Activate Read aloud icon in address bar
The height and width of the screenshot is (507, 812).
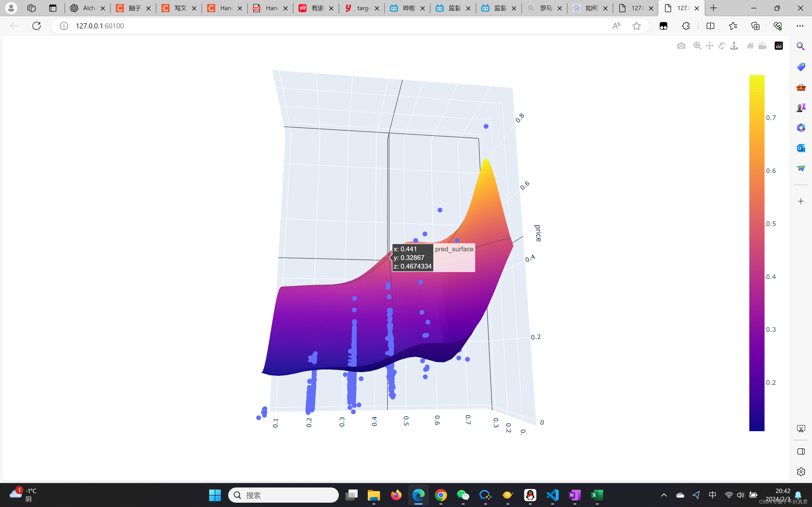616,26
